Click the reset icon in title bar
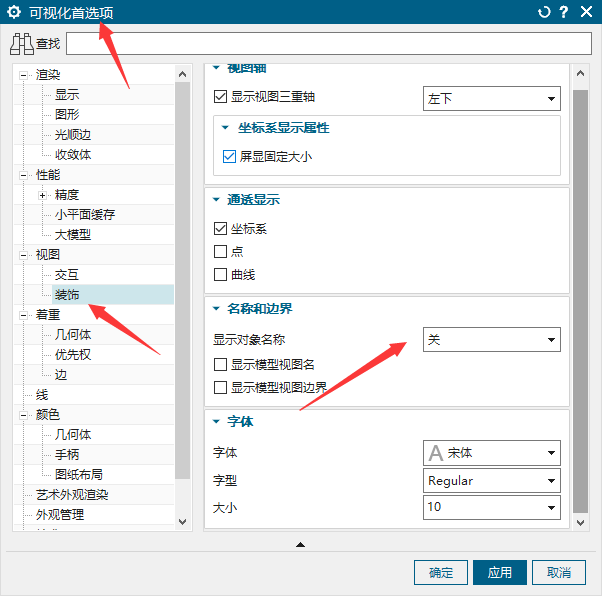 click(x=544, y=13)
